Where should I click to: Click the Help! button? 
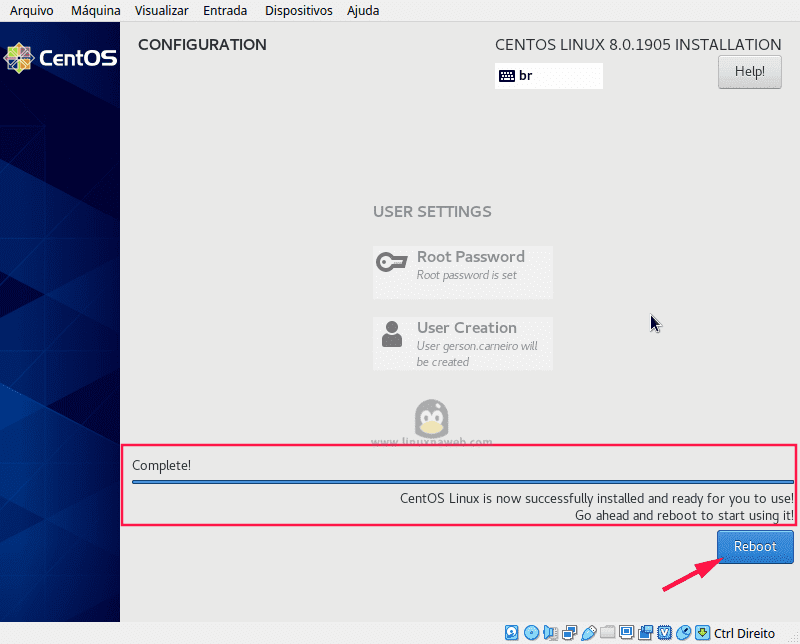[x=749, y=72]
